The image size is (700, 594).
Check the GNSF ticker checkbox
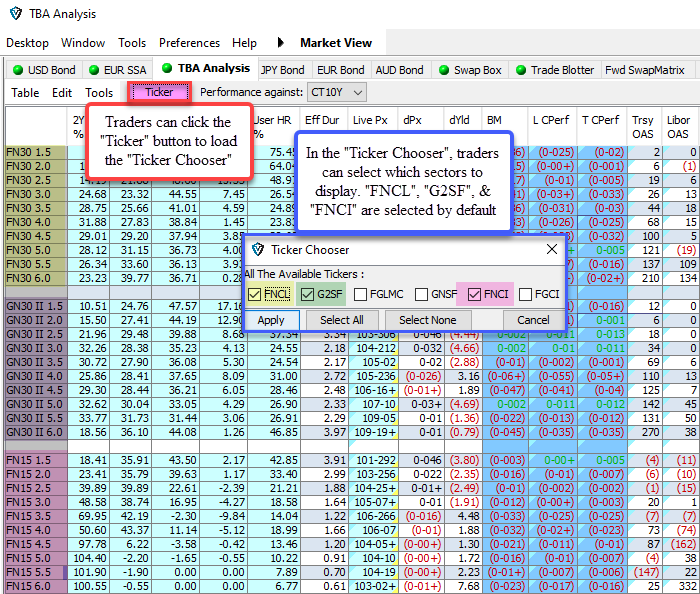pos(421,294)
